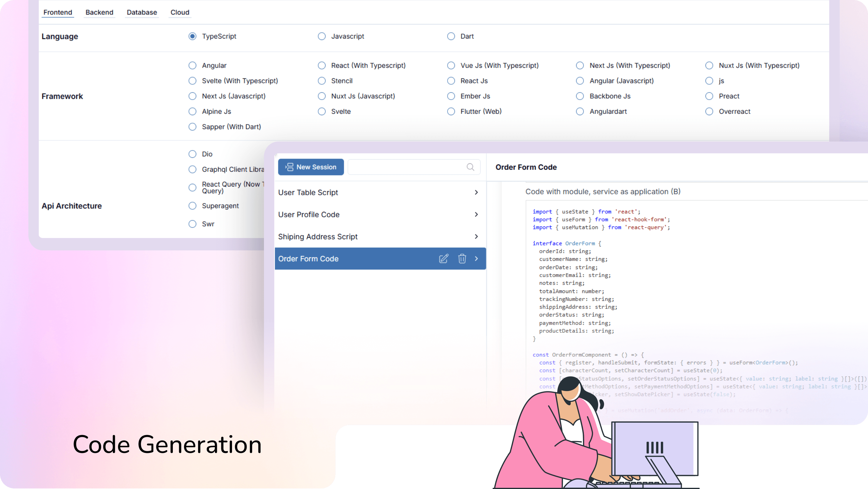Select the Dart language option
Image resolution: width=868 pixels, height=489 pixels.
pyautogui.click(x=451, y=36)
